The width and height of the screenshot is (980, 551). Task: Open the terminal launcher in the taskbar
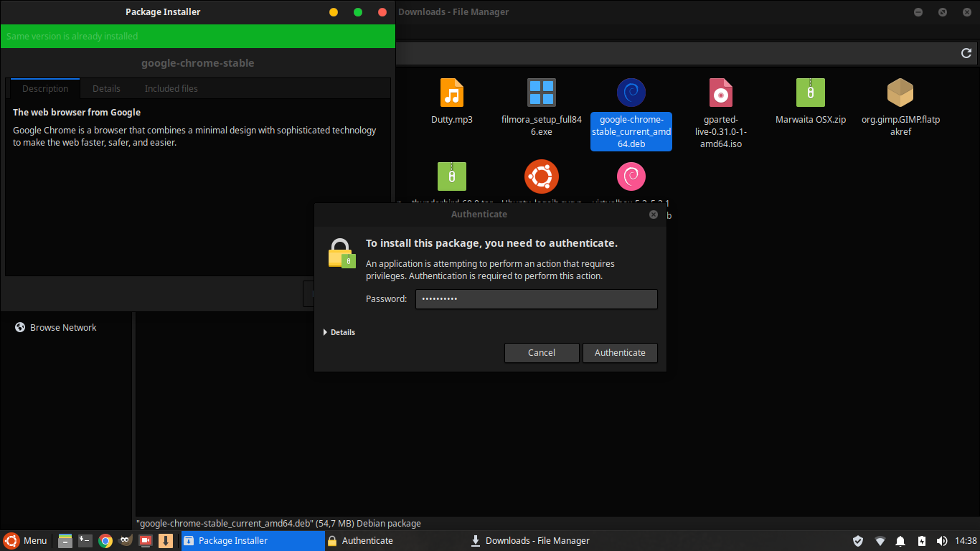click(85, 541)
